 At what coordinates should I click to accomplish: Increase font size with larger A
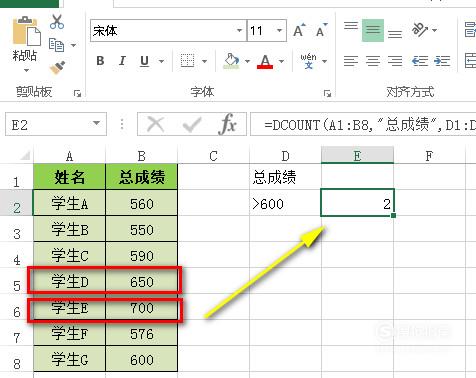coord(299,31)
